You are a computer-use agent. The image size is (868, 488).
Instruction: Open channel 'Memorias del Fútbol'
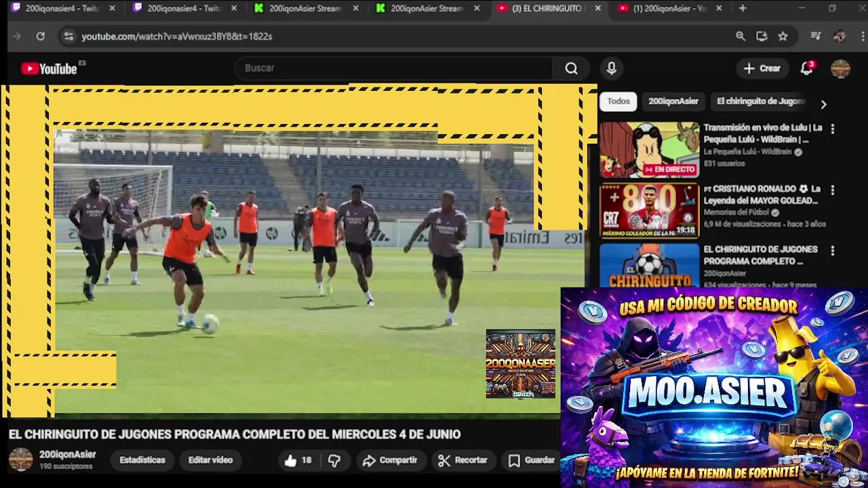(736, 212)
